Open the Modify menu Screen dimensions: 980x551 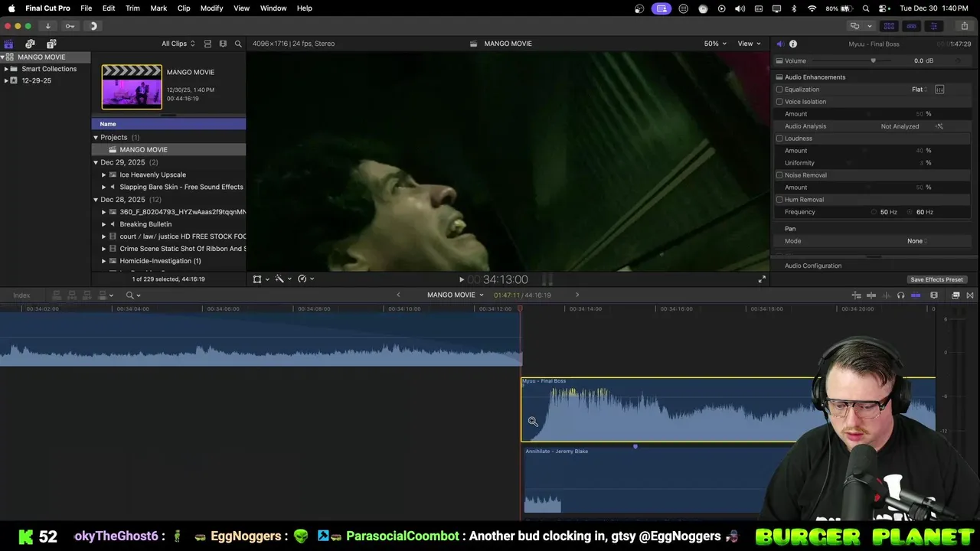coord(211,8)
